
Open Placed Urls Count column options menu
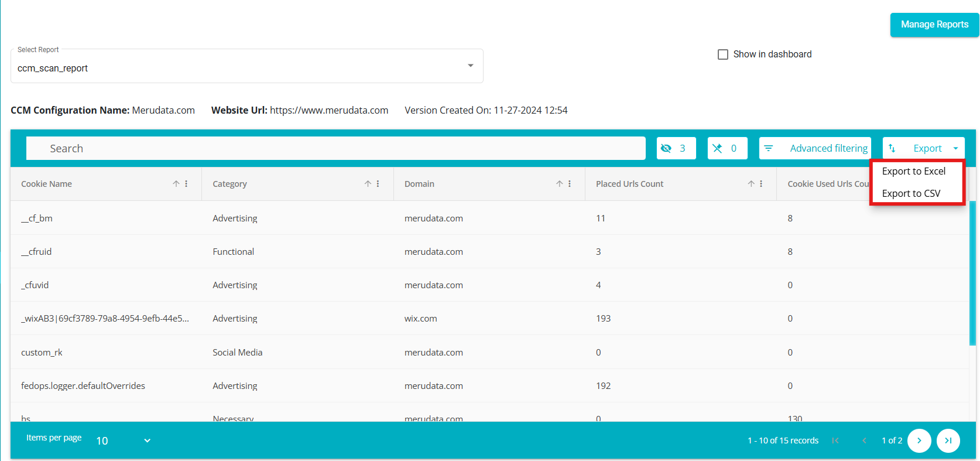(x=761, y=184)
